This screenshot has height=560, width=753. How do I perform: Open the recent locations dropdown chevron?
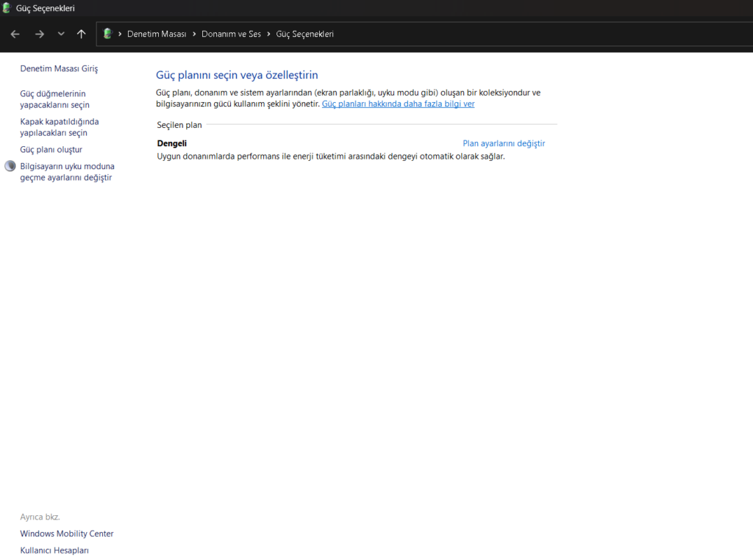click(x=61, y=34)
